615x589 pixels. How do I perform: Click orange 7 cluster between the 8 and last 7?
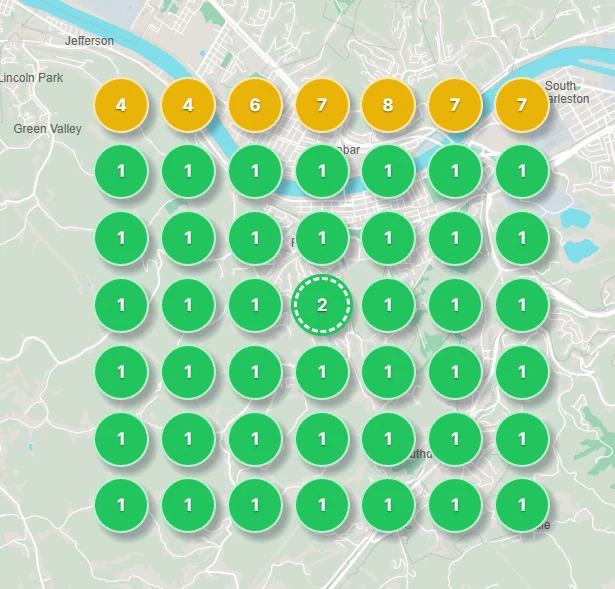(x=455, y=105)
